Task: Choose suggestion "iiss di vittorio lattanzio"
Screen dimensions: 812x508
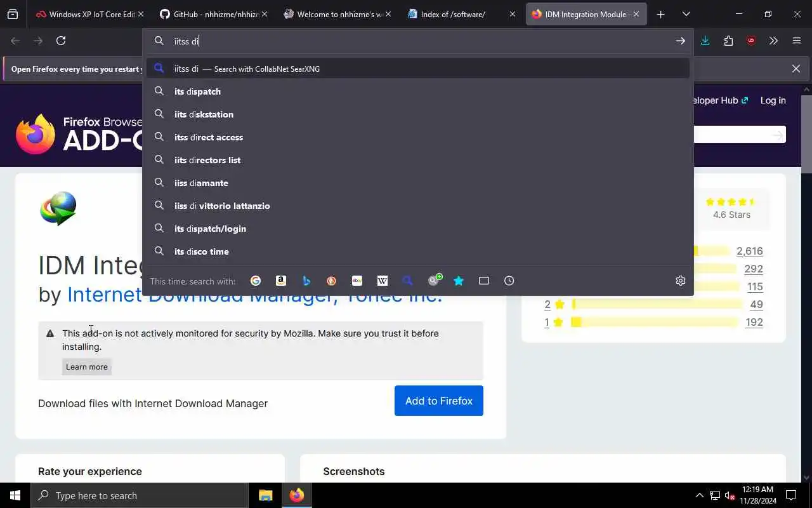Action: pyautogui.click(x=418, y=206)
